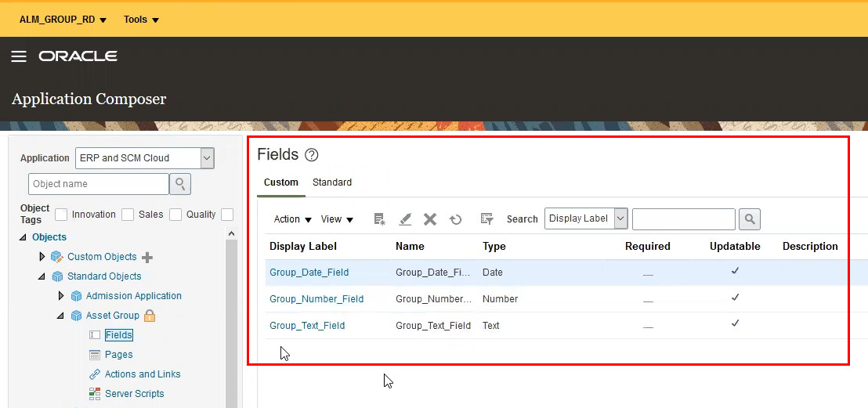Click the Updatable column header
868x408 pixels.
(735, 247)
